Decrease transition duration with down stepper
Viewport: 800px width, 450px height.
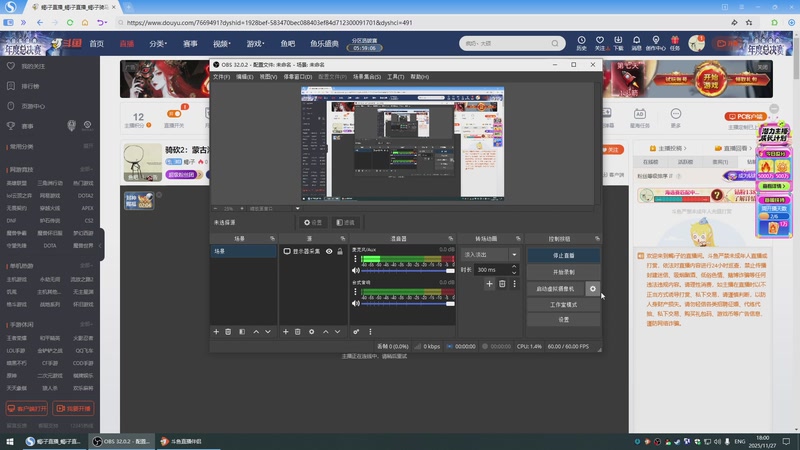point(514,272)
